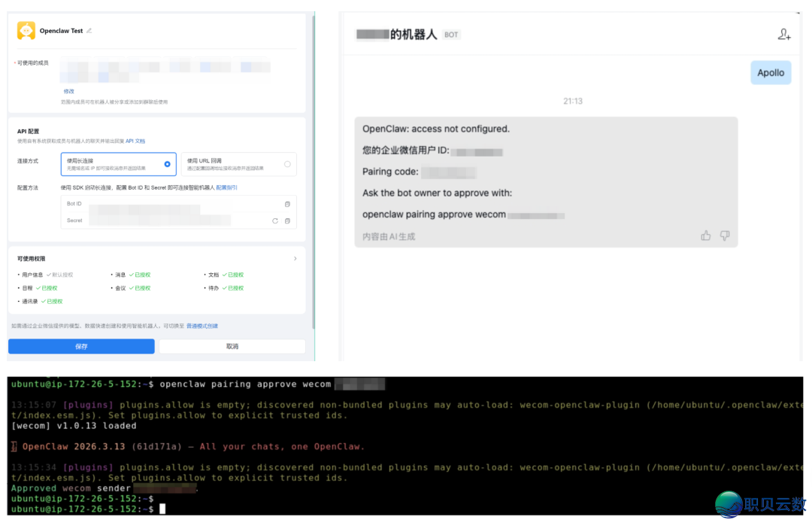The width and height of the screenshot is (812, 523).
Task: Open the 配置指引 guide link
Action: 226,187
